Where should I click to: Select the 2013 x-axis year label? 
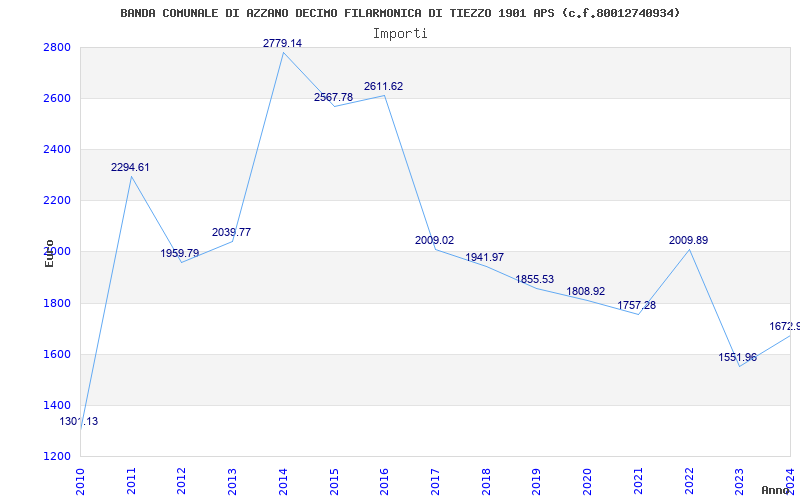[x=232, y=482]
